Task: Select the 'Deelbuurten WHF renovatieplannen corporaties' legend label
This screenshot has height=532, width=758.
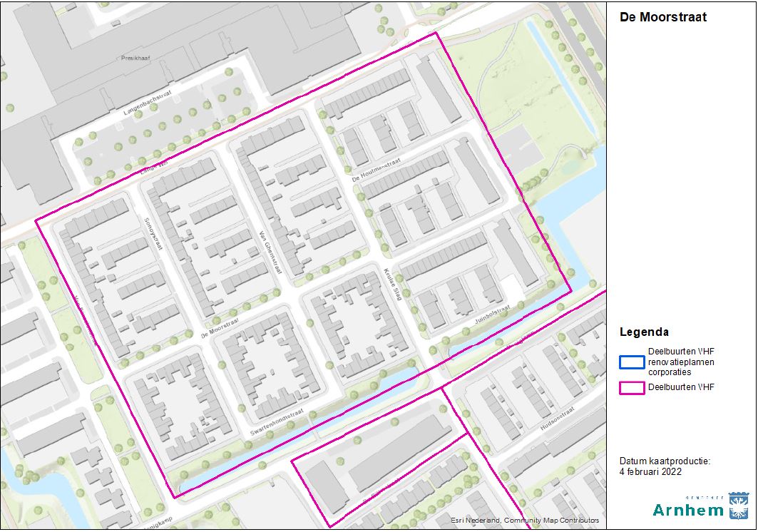Action: pos(681,362)
